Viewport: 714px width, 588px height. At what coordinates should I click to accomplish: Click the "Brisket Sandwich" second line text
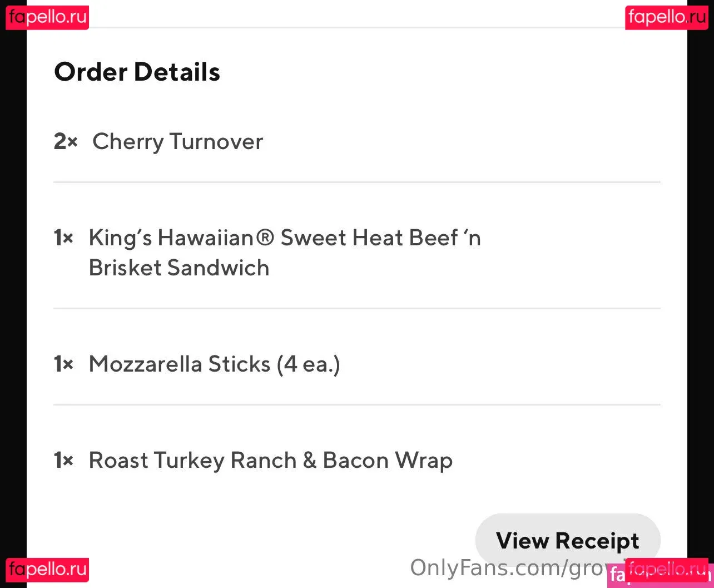tap(179, 268)
